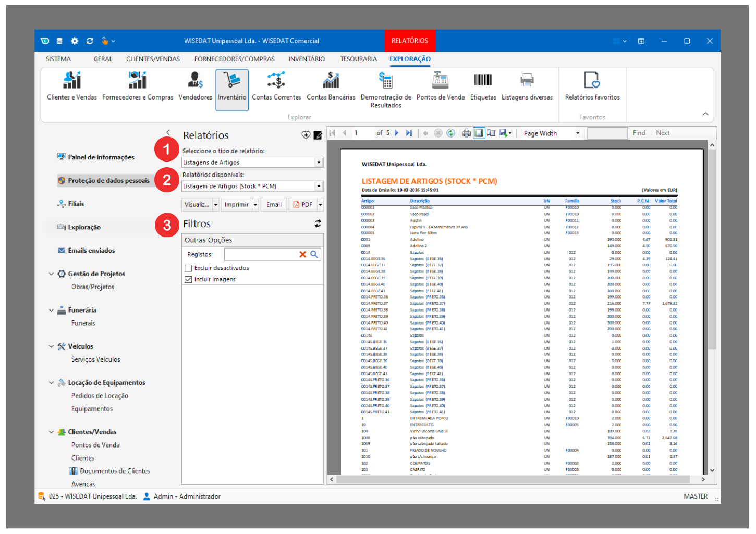This screenshot has width=756, height=534.
Task: Click the Email button
Action: 274,205
